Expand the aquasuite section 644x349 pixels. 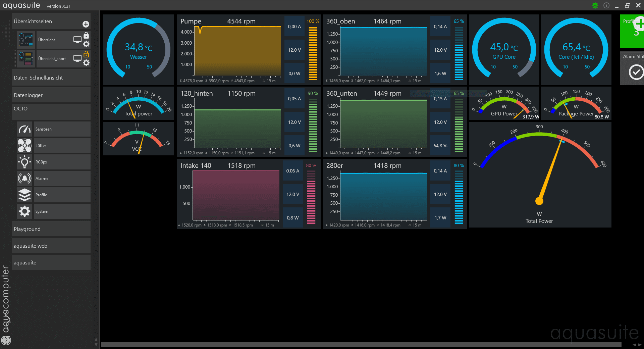click(51, 262)
